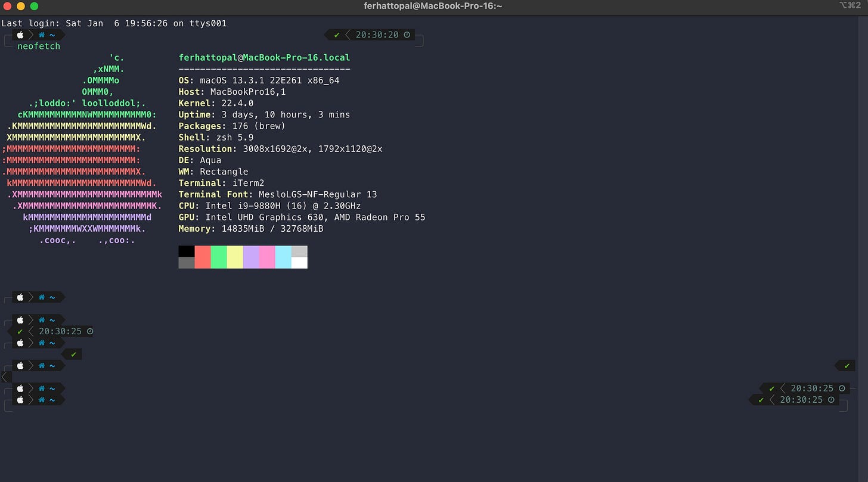Click the GPU Intel UHD Graphics 630 line
Viewport: 868px width, 482px height.
(302, 217)
